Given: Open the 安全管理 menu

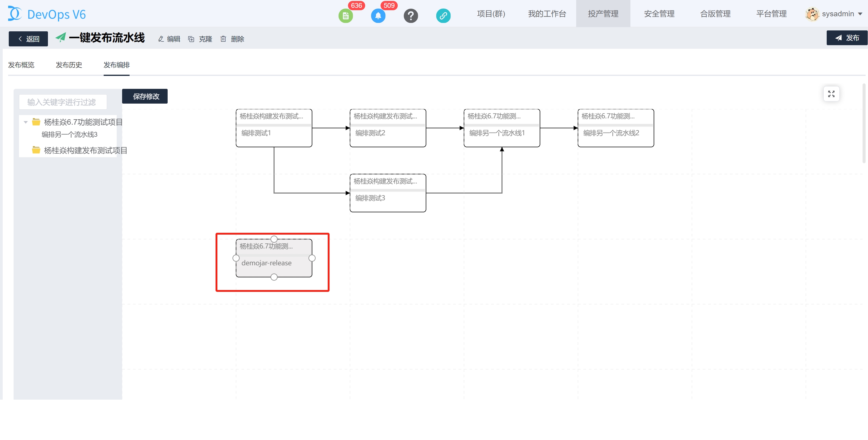Looking at the screenshot, I should pyautogui.click(x=659, y=14).
